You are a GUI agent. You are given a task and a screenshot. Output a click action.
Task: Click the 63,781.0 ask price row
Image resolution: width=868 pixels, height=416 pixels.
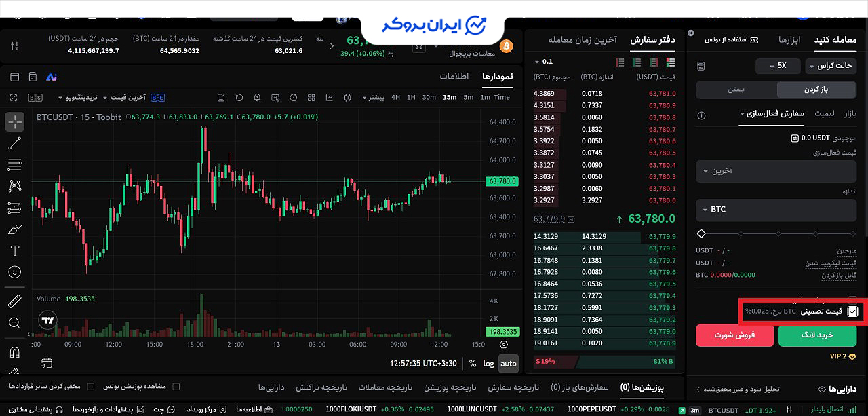[x=605, y=94]
